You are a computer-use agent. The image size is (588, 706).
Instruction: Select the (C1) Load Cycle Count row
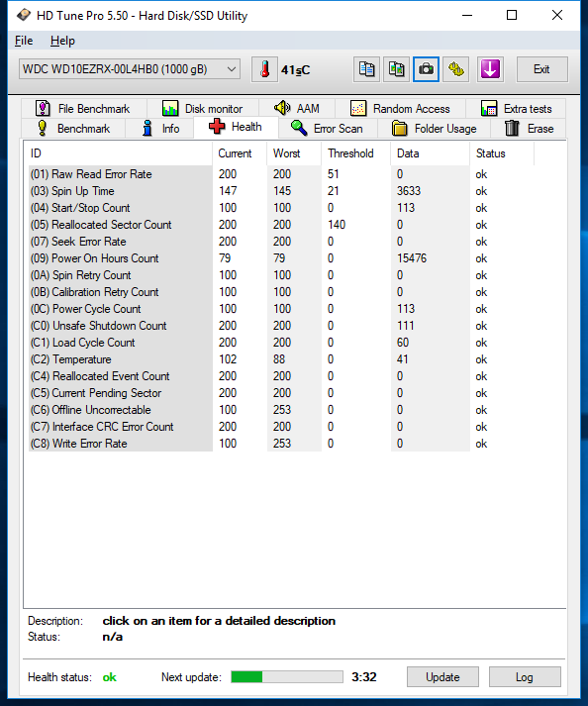point(282,343)
